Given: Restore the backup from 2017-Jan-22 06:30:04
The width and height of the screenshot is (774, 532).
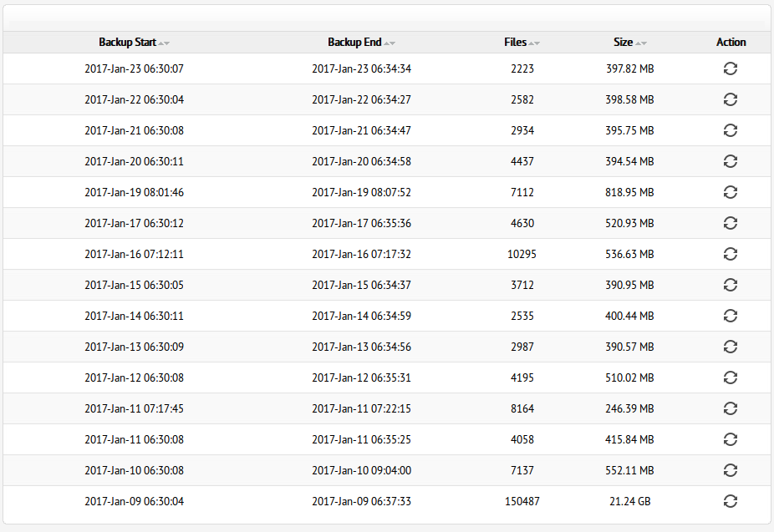Looking at the screenshot, I should tap(730, 99).
